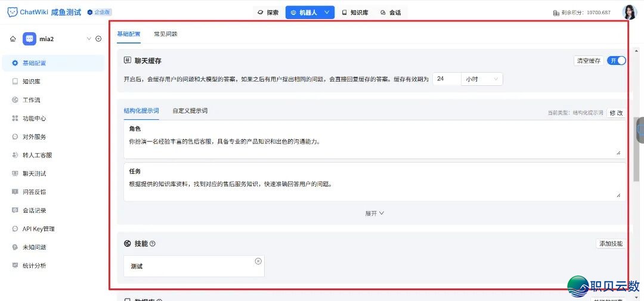
Task: Add a new robot with plus icon
Action: pos(98,39)
